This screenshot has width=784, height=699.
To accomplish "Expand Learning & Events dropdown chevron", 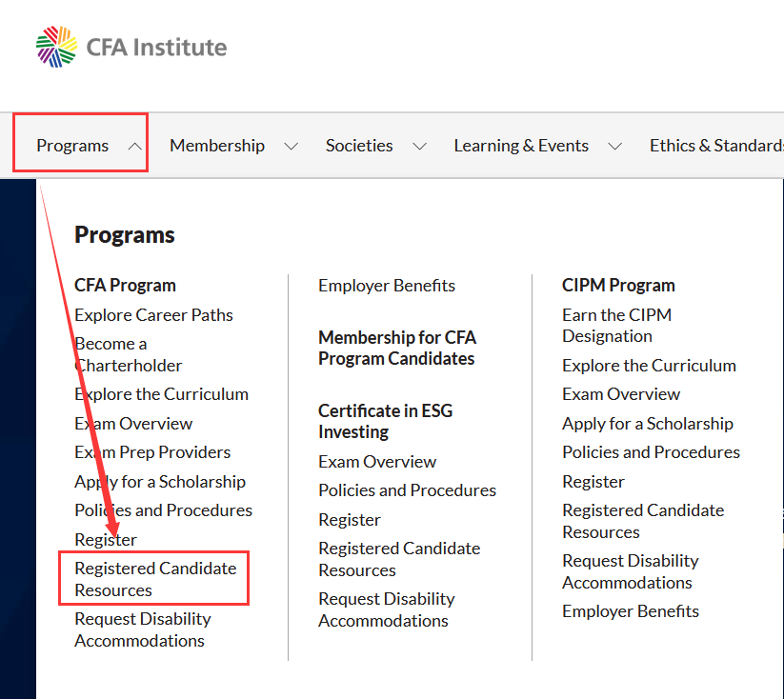I will point(614,147).
